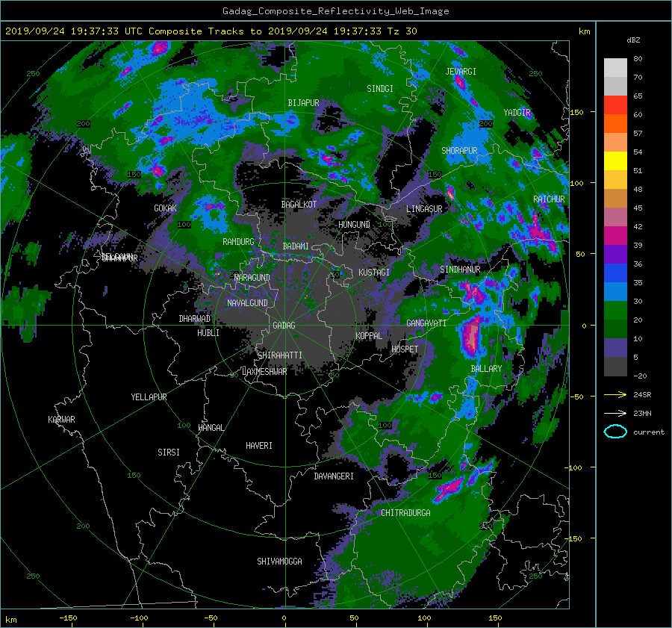Click the LAXMESHWAR city label
This screenshot has height=628, width=672.
tap(264, 372)
